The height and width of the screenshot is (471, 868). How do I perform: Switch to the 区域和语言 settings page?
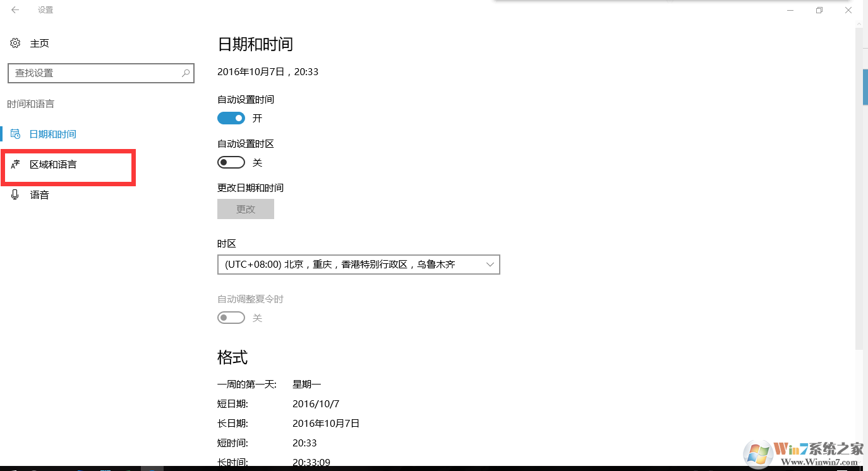[x=53, y=164]
